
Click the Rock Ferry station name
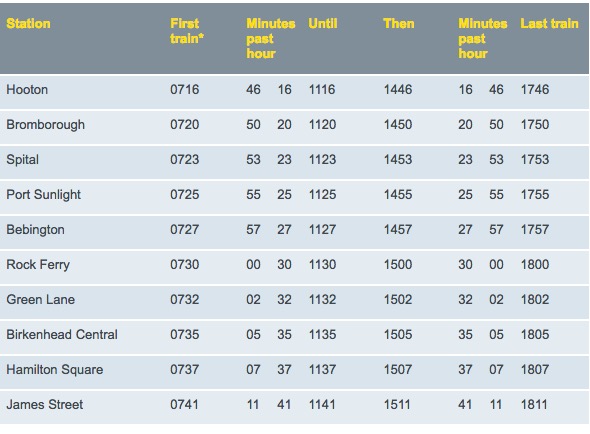38,265
